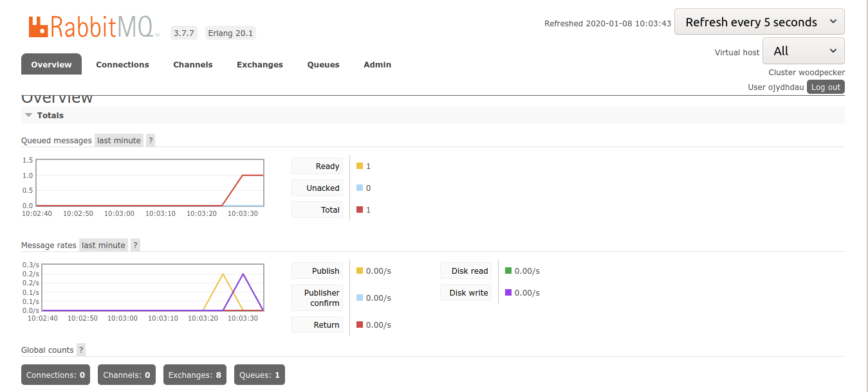Log out of RabbitMQ
This screenshot has height=392, width=868.
point(826,87)
